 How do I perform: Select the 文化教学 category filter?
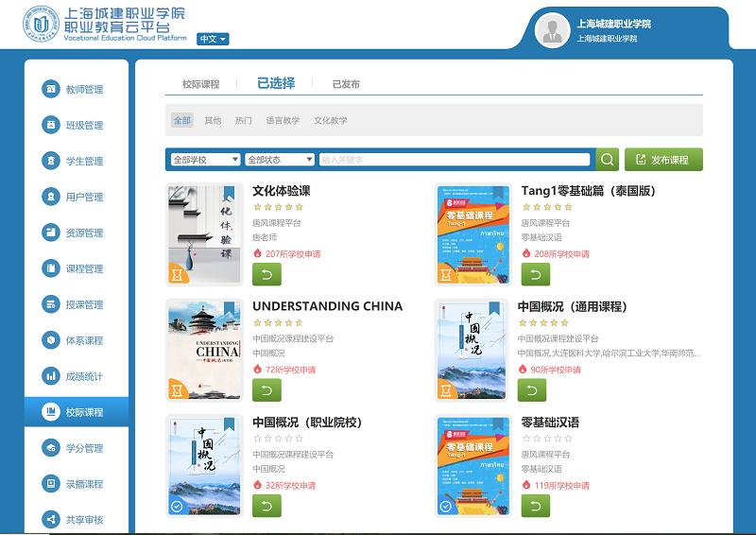point(331,120)
